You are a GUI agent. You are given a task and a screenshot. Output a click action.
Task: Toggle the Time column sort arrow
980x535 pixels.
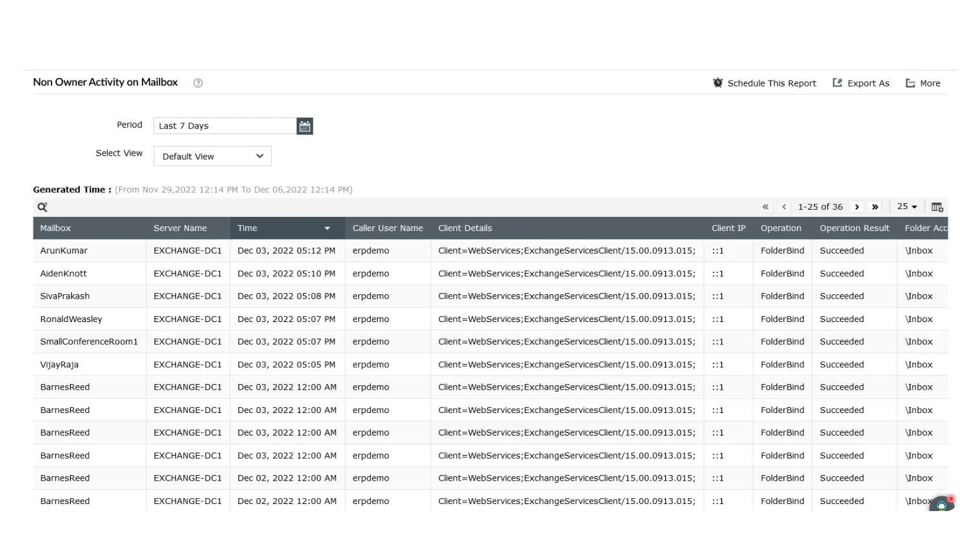coord(327,228)
